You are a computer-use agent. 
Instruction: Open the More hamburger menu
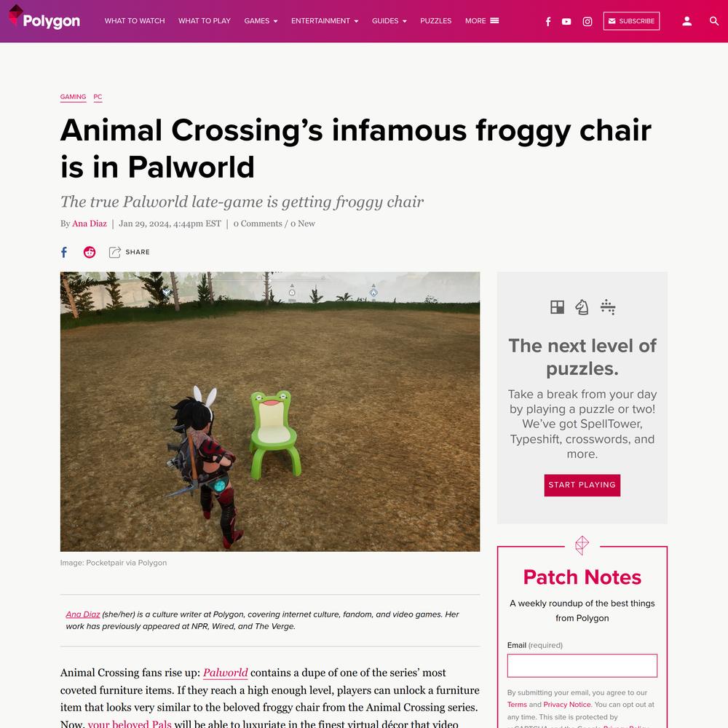(482, 21)
